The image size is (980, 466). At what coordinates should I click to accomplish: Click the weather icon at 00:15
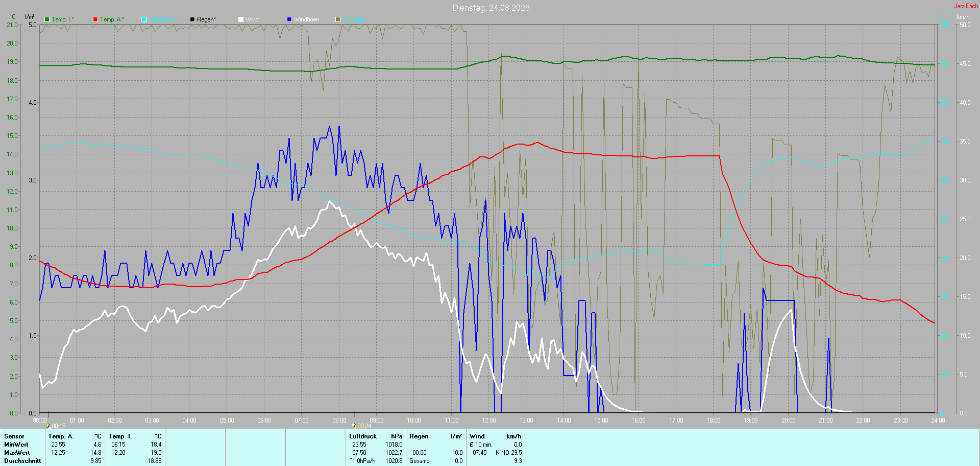pos(48,425)
